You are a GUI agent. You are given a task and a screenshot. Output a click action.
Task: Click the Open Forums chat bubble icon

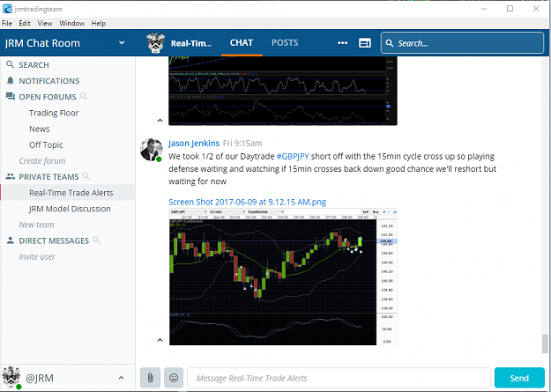[x=11, y=97]
